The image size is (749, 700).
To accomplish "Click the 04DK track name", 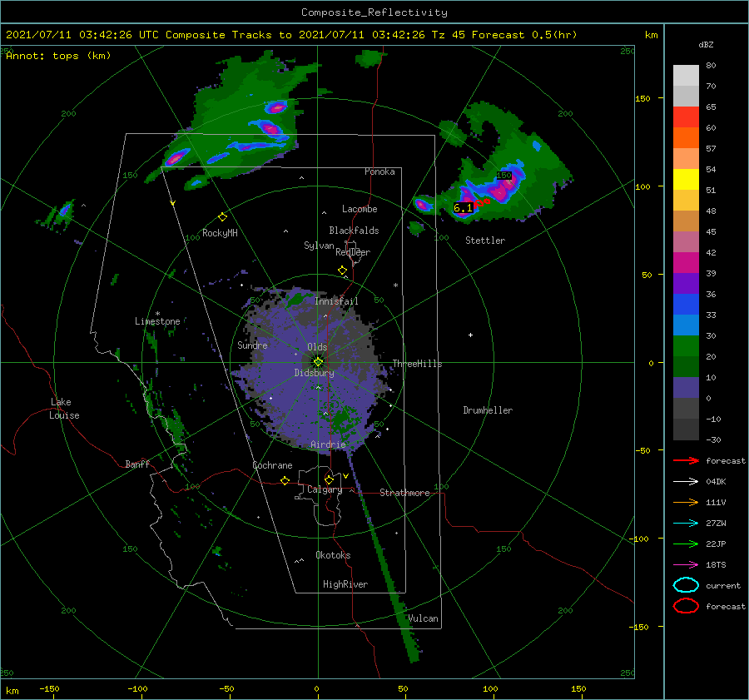I will point(716,482).
